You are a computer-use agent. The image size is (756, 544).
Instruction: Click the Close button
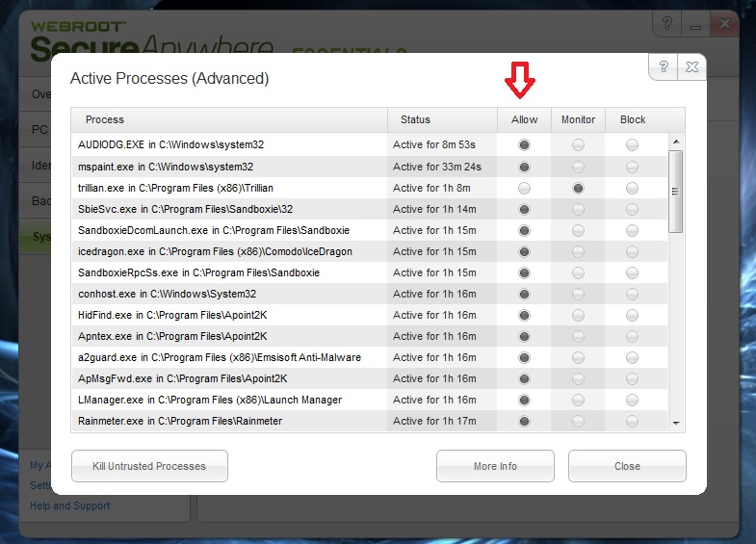point(627,466)
